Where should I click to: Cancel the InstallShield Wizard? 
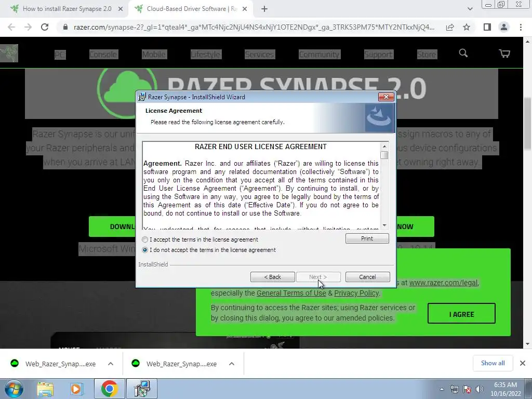[x=367, y=277]
